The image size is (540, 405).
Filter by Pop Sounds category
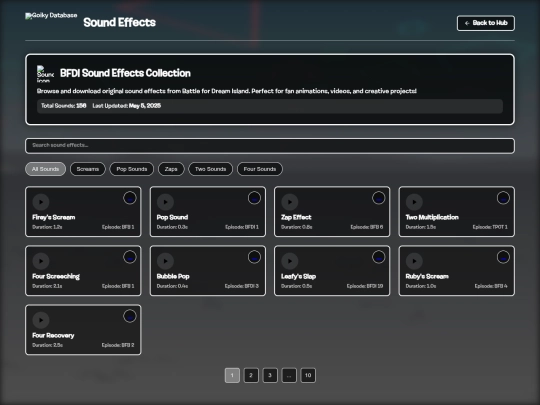(132, 169)
